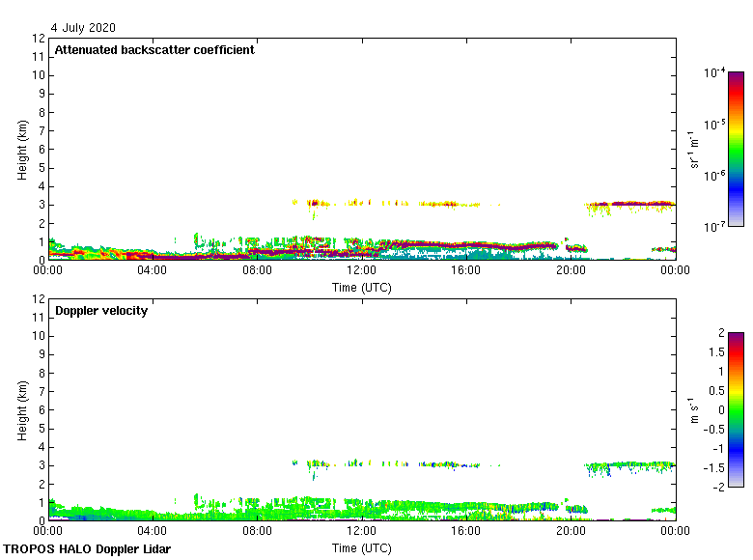Select the 'Attenuated backscatter coefficient' plot title
Screen dimensions: 753x560
(154, 50)
